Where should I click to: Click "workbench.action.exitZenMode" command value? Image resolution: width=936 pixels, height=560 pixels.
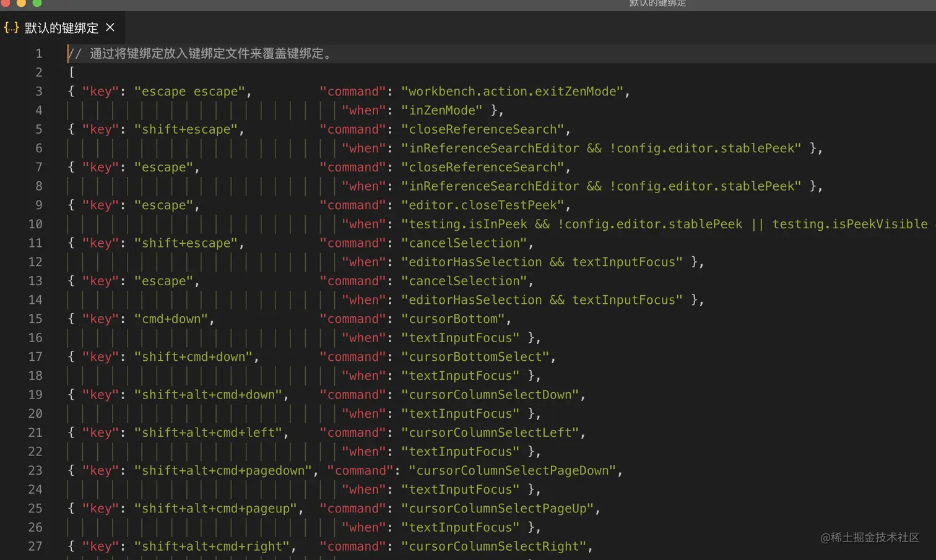(x=512, y=92)
